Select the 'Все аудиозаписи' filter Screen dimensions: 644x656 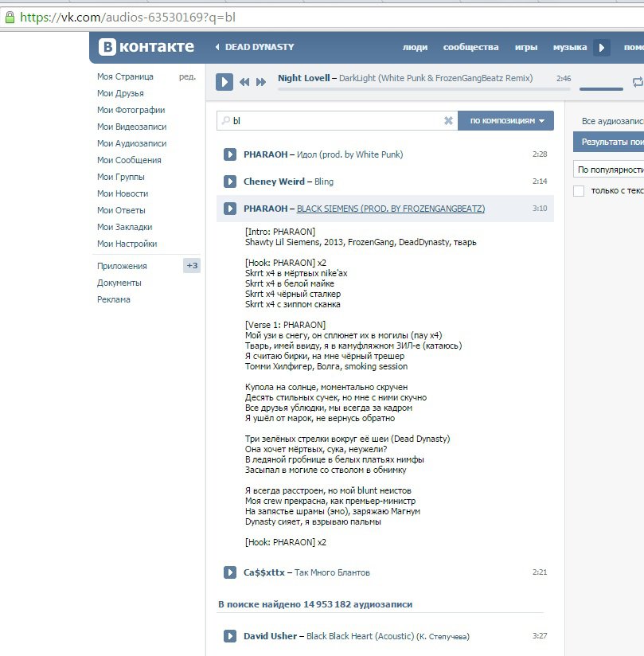pos(612,121)
